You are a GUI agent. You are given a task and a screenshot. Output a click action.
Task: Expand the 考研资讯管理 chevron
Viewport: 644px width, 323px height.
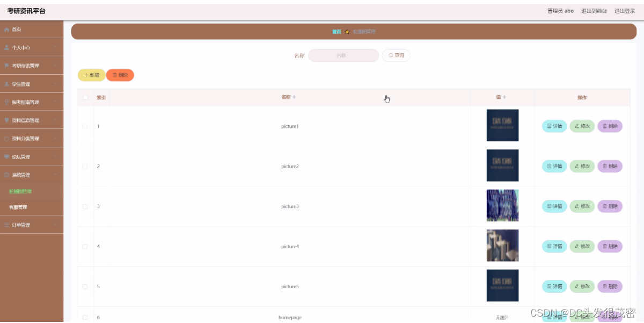(55, 66)
